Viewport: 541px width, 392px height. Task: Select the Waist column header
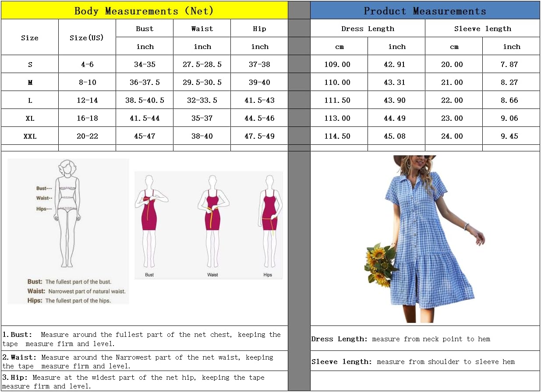coord(202,28)
